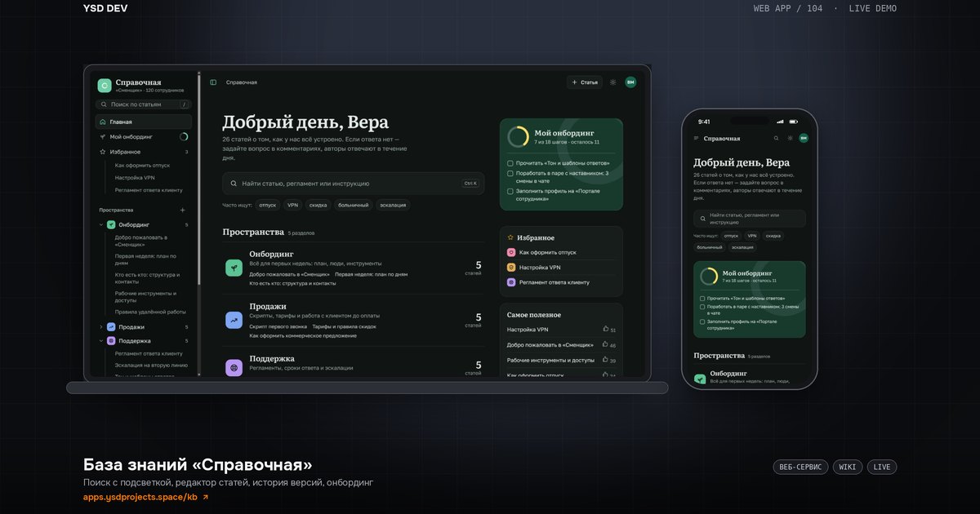The image size is (980, 514).
Task: Collapse the Онбординг tree chevron in the sidebar
Action: [101, 224]
